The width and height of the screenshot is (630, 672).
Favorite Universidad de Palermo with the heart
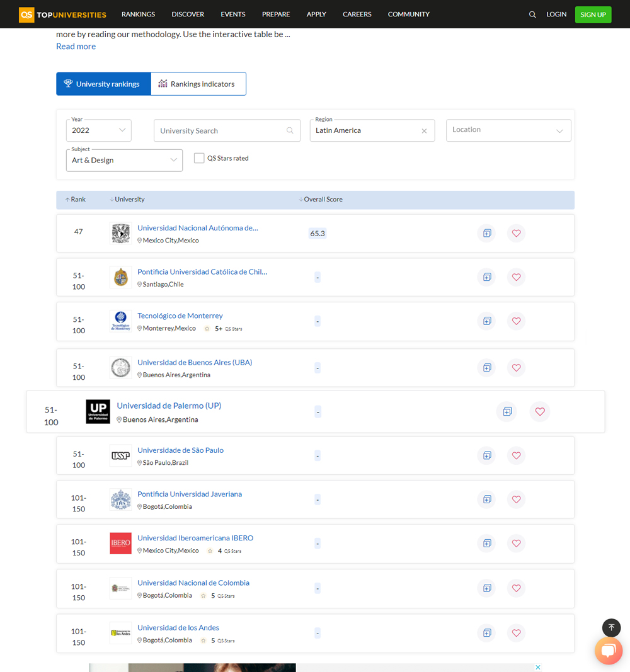point(539,411)
